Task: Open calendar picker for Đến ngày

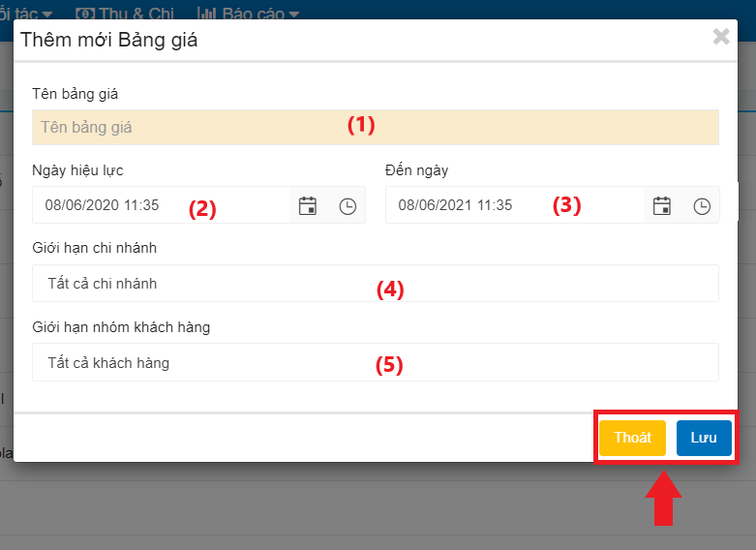Action: (x=662, y=205)
